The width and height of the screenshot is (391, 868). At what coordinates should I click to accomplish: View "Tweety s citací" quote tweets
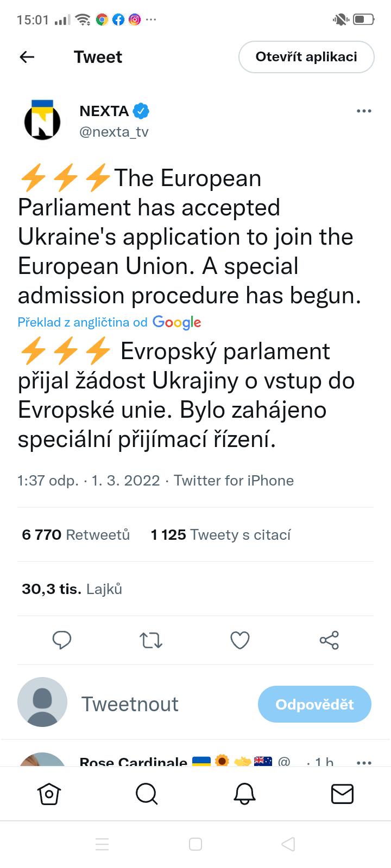[220, 535]
